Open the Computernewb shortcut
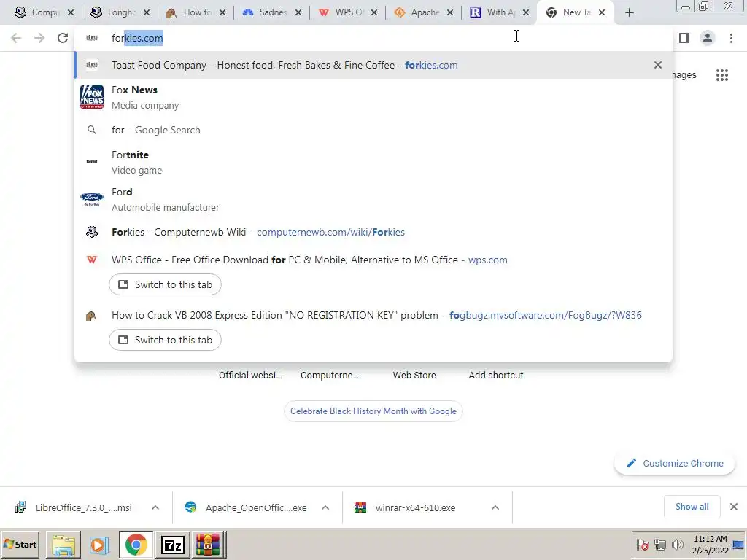747x560 pixels. [330, 376]
